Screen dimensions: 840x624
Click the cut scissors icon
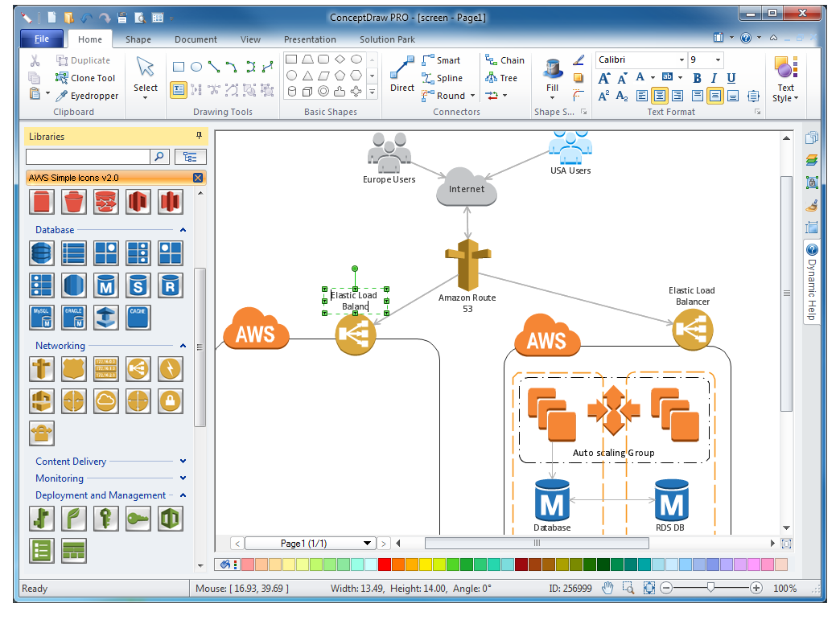35,60
